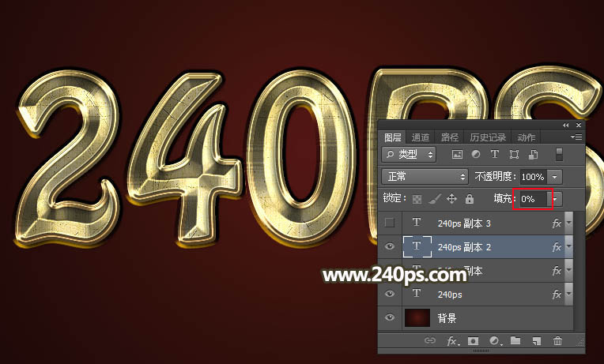Collapse the panel with double-arrow icon
This screenshot has height=364, width=604.
click(565, 126)
